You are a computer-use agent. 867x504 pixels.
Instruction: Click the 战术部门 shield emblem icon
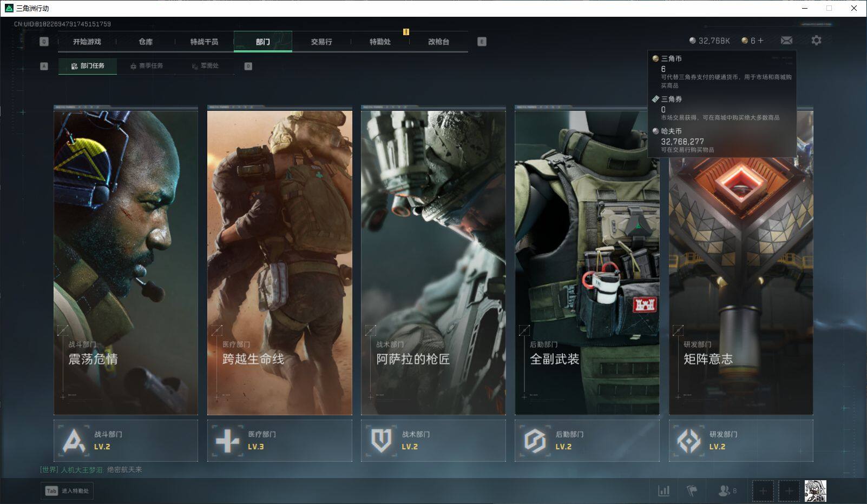381,441
